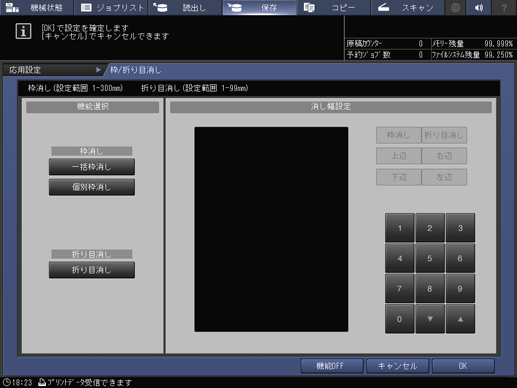The image size is (517, 388).
Task: Tap keypad number 3
Action: click(x=460, y=228)
